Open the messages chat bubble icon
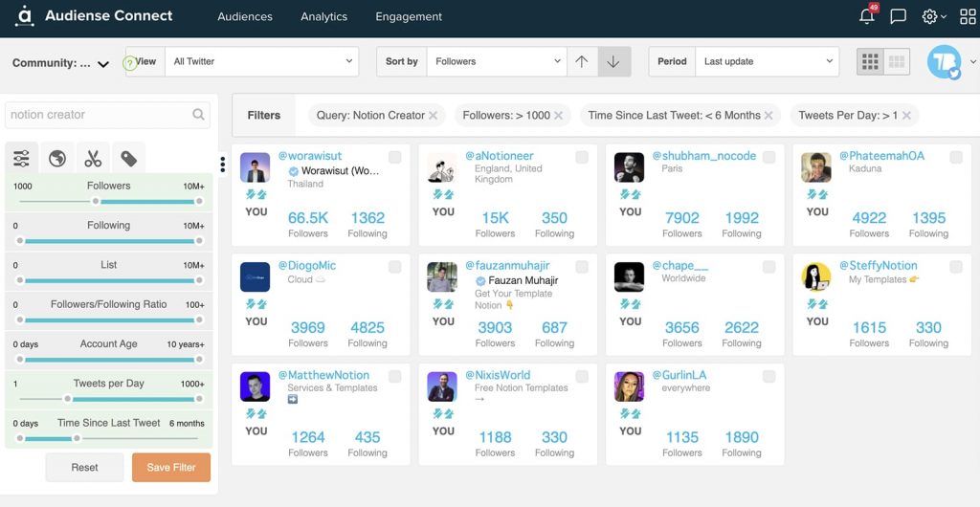Image resolution: width=980 pixels, height=507 pixels. click(898, 17)
